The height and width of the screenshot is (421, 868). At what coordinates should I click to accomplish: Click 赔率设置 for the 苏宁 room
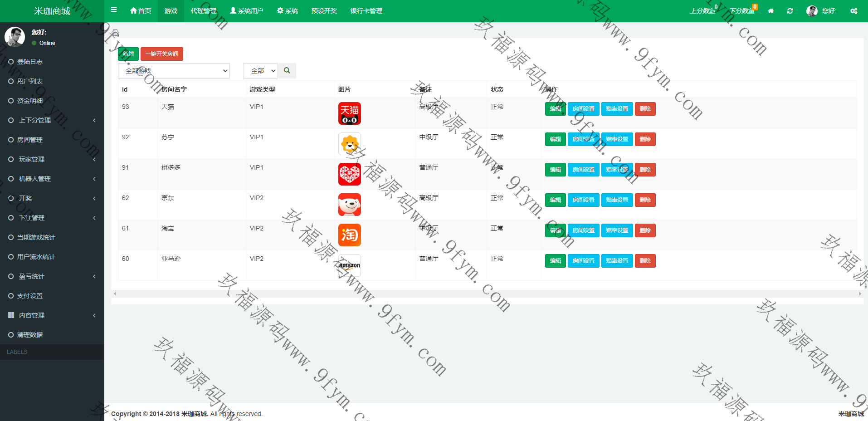click(617, 139)
